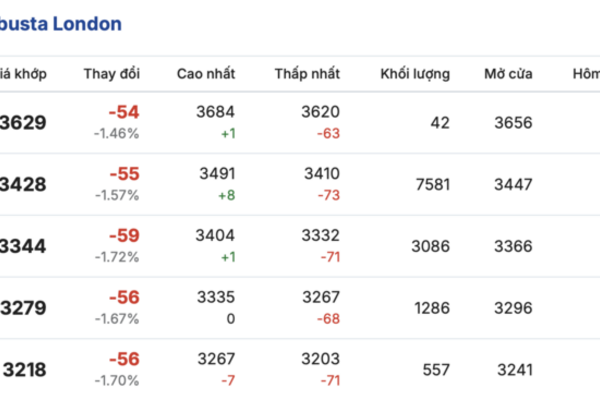Click the opening price 3241
The height and width of the screenshot is (400, 600).
click(513, 370)
